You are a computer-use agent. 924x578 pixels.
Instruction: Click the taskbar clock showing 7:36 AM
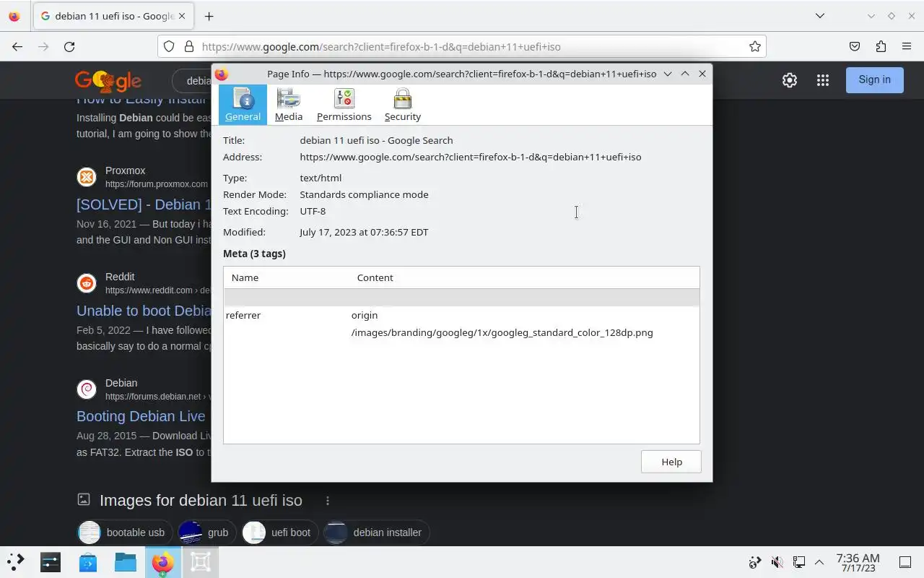coord(858,562)
